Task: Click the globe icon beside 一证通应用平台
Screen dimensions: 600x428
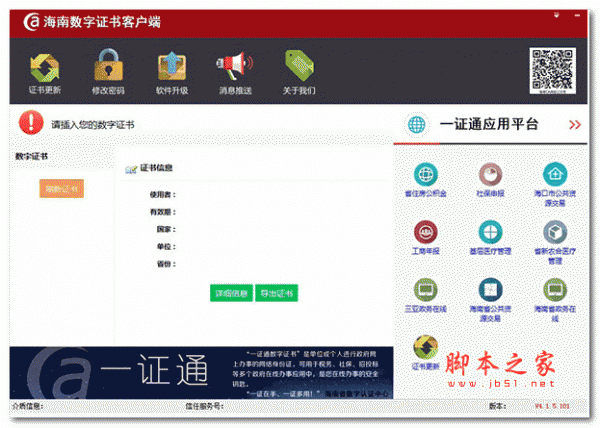Action: (416, 124)
